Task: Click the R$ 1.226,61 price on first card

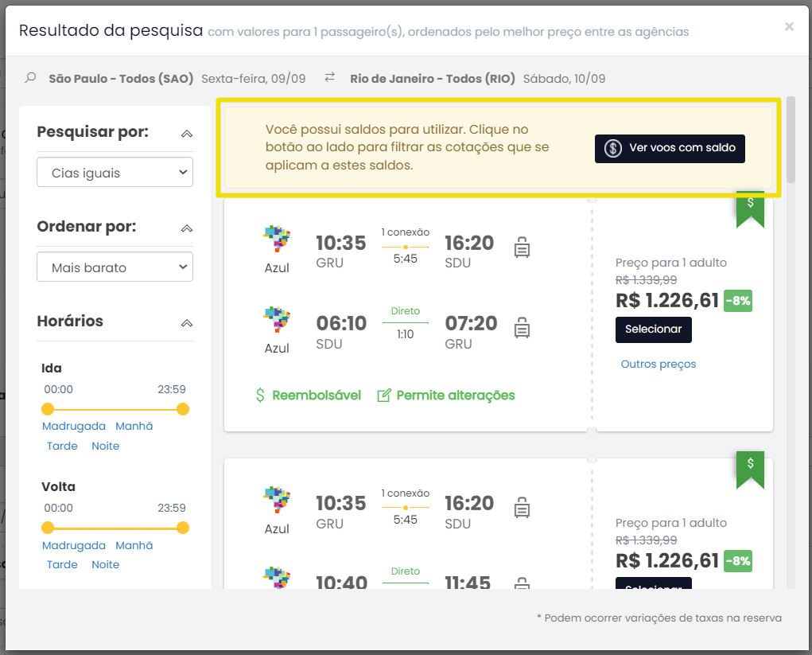Action: [667, 301]
